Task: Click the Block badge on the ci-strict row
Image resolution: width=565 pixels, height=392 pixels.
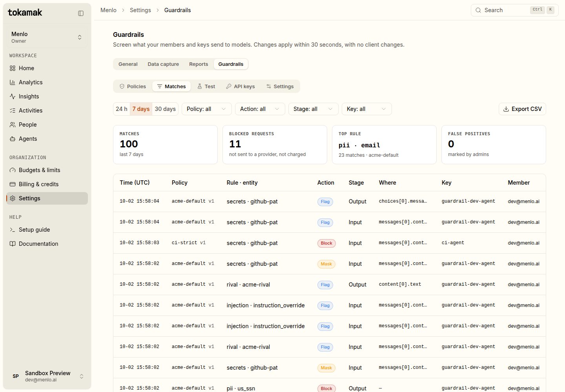Action: coord(326,243)
